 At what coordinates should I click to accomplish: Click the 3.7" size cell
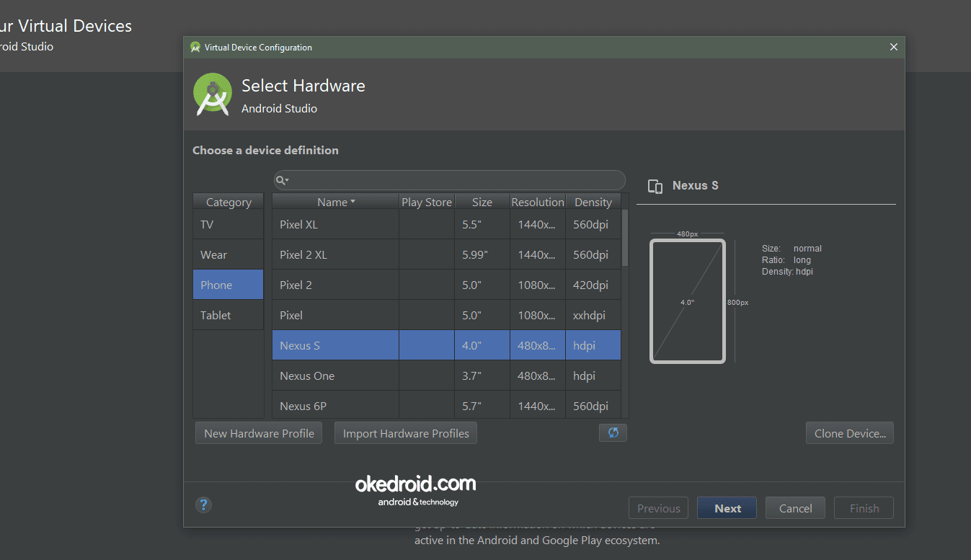pos(482,375)
